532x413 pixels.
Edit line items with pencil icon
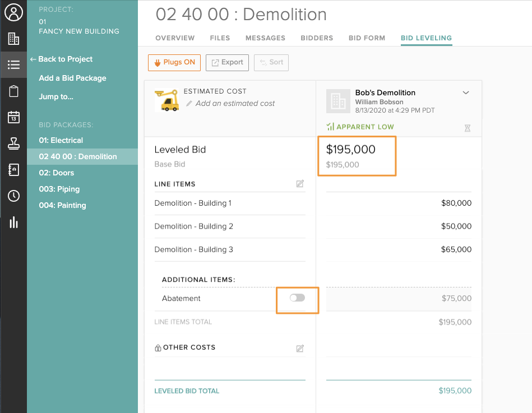pos(300,184)
